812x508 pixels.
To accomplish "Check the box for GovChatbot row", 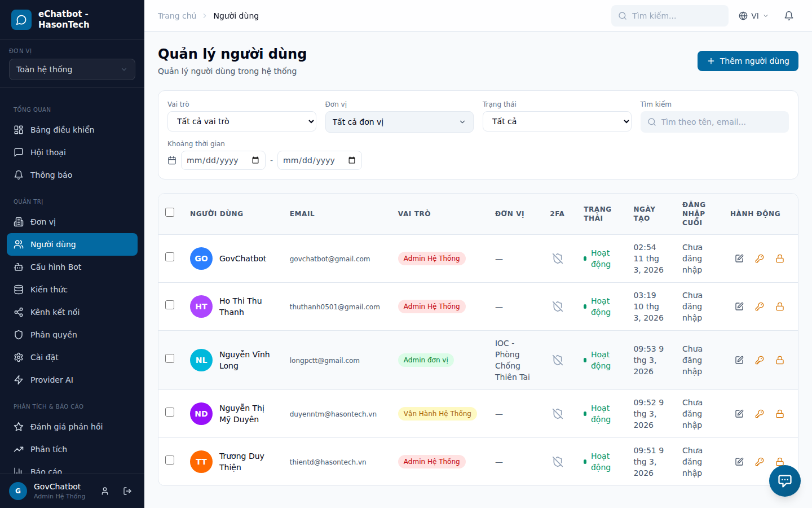I will tap(170, 257).
